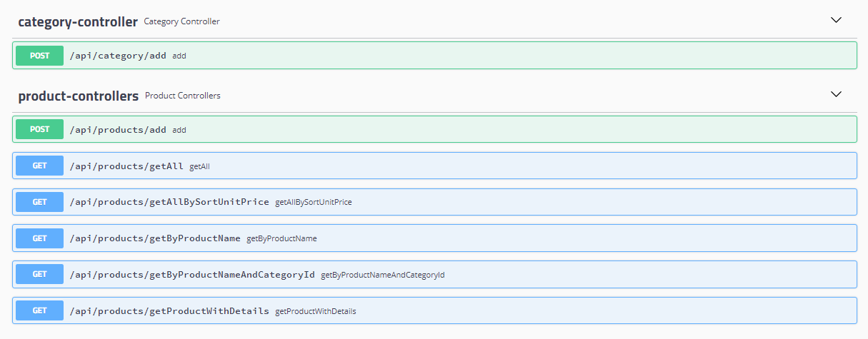Image resolution: width=868 pixels, height=339 pixels.
Task: Click GET badge for getAllBySortUnitPrice endpoint
Action: click(40, 202)
